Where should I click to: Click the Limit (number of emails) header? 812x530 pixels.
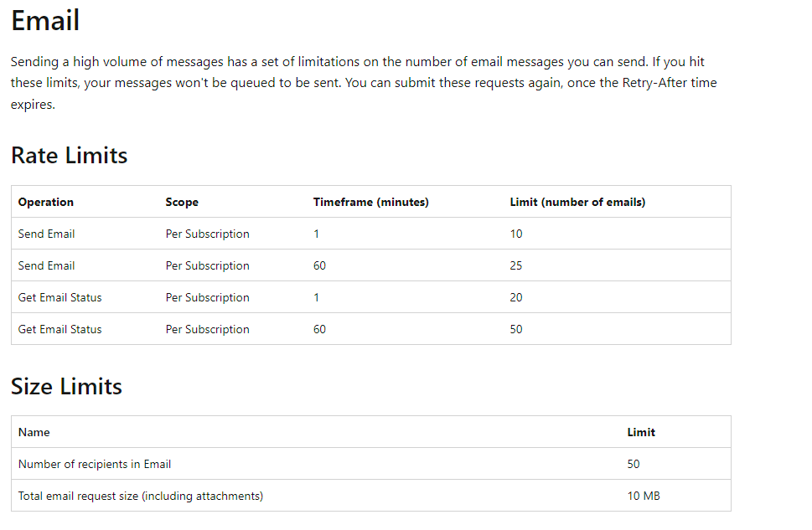(577, 202)
